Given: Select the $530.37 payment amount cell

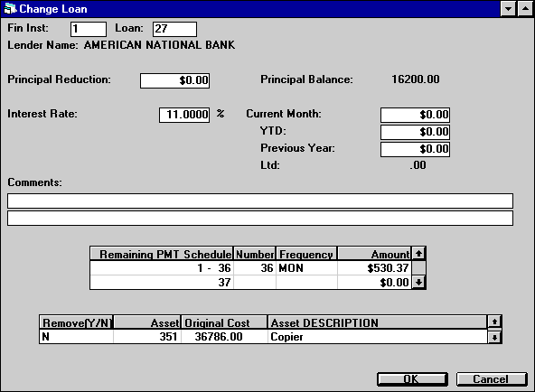Looking at the screenshot, I should pyautogui.click(x=374, y=268).
